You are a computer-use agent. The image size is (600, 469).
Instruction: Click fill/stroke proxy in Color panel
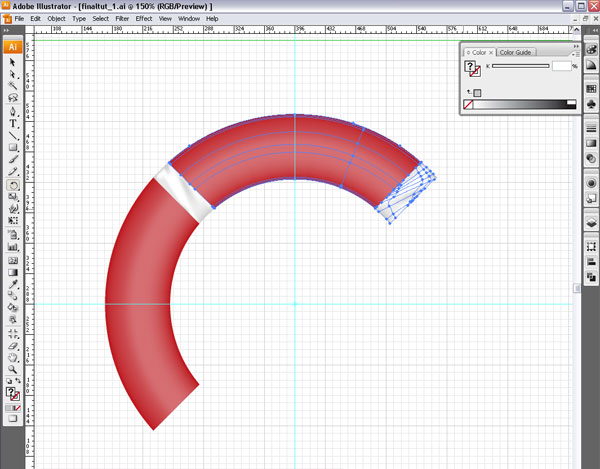(473, 68)
